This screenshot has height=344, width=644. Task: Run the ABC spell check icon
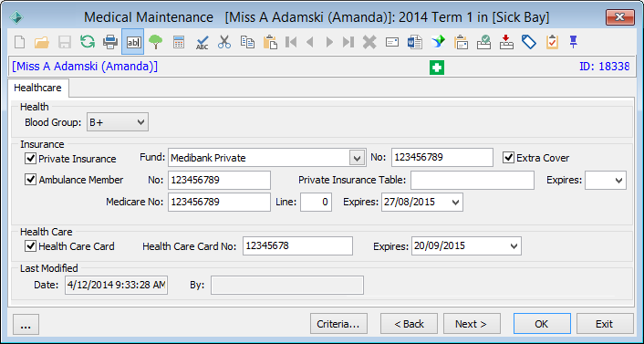click(202, 42)
